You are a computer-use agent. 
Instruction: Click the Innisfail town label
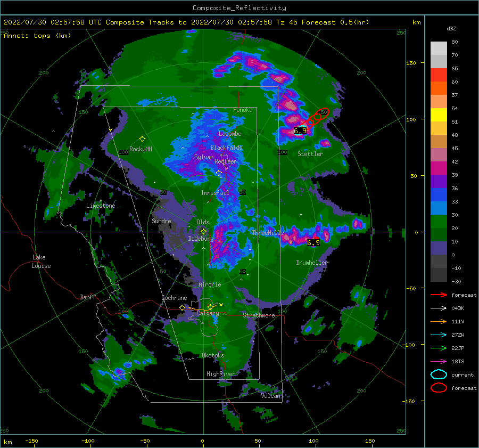[x=215, y=193]
